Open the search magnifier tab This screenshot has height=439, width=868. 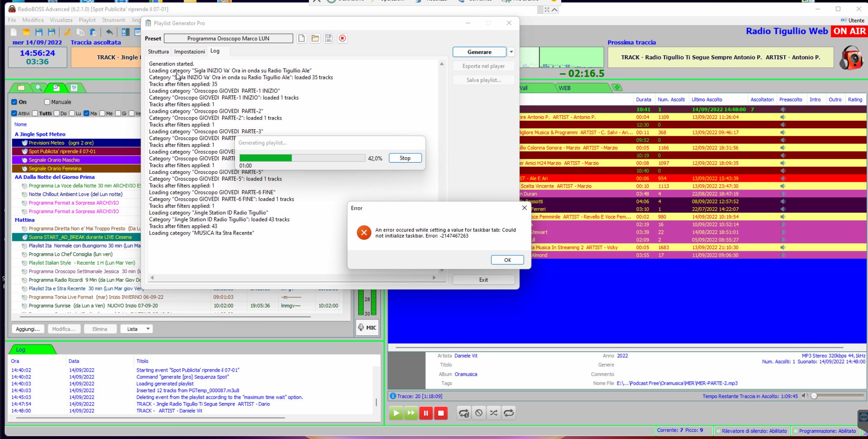39,88
